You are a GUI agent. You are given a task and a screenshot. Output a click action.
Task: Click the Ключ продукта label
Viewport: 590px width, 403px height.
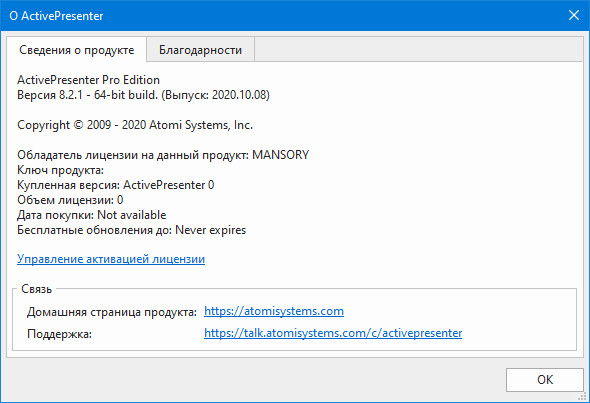coord(60,170)
